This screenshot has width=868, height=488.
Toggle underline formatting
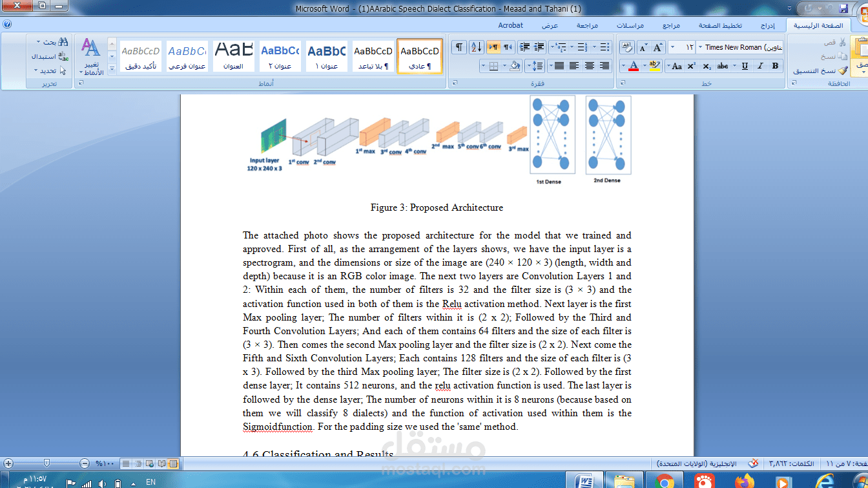coord(745,66)
